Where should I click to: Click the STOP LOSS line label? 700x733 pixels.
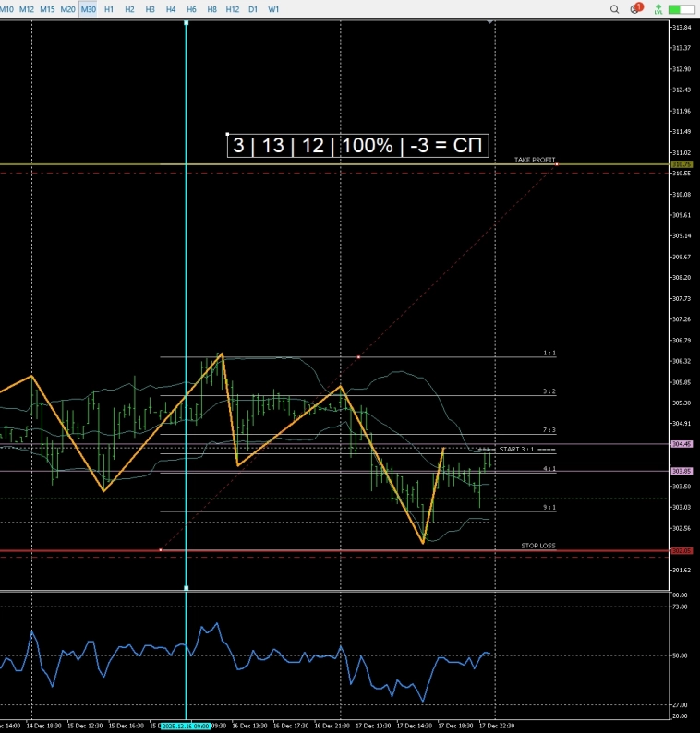coord(538,547)
